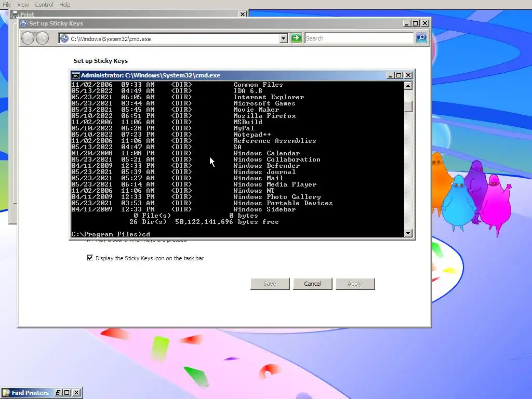The image size is (532, 399).
Task: Maximize the cmd.exe console window
Action: point(399,75)
